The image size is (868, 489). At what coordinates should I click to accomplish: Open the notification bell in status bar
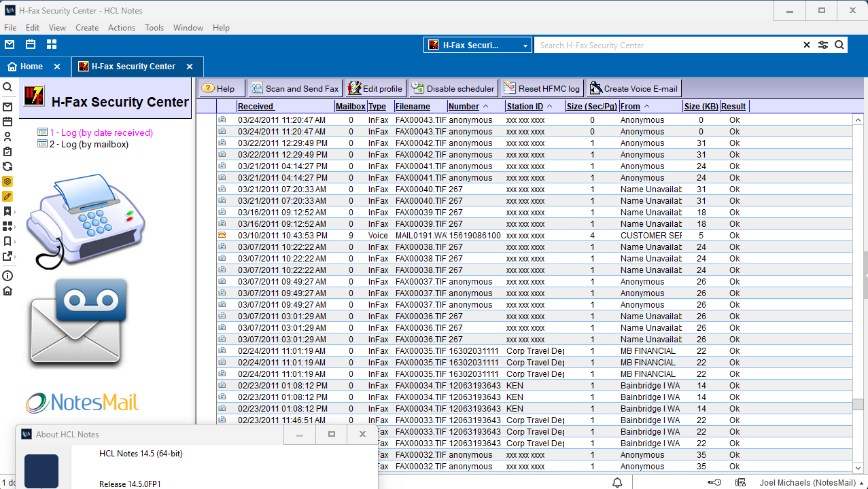pyautogui.click(x=617, y=482)
